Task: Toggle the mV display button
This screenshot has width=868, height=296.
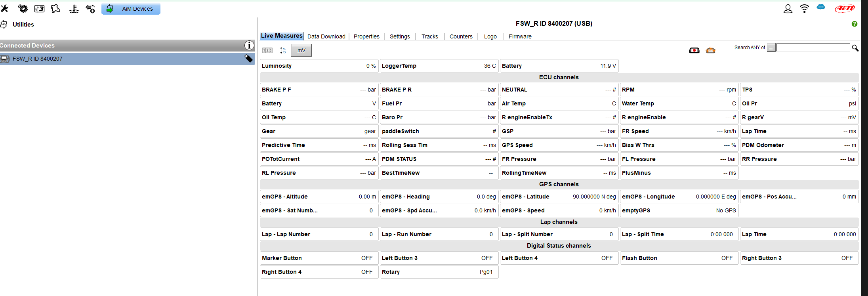Action: coord(301,50)
